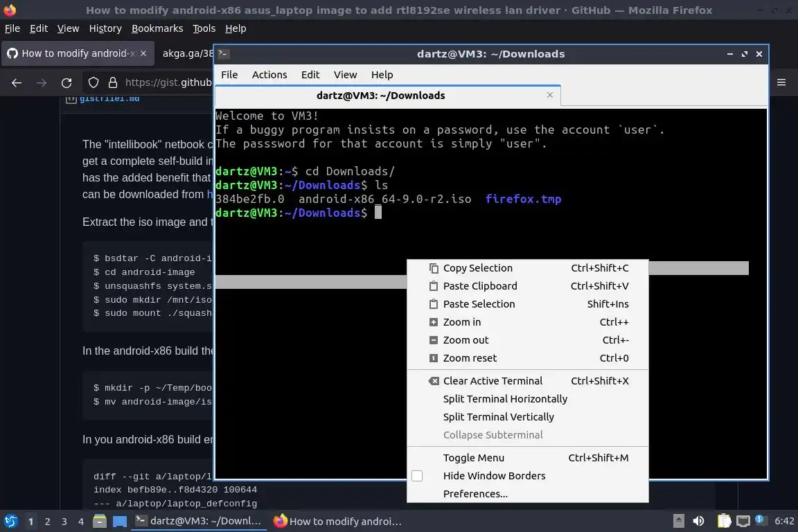Focus the dartz@VM3 terminal taskbar button
This screenshot has height=532, width=798.
click(x=199, y=521)
